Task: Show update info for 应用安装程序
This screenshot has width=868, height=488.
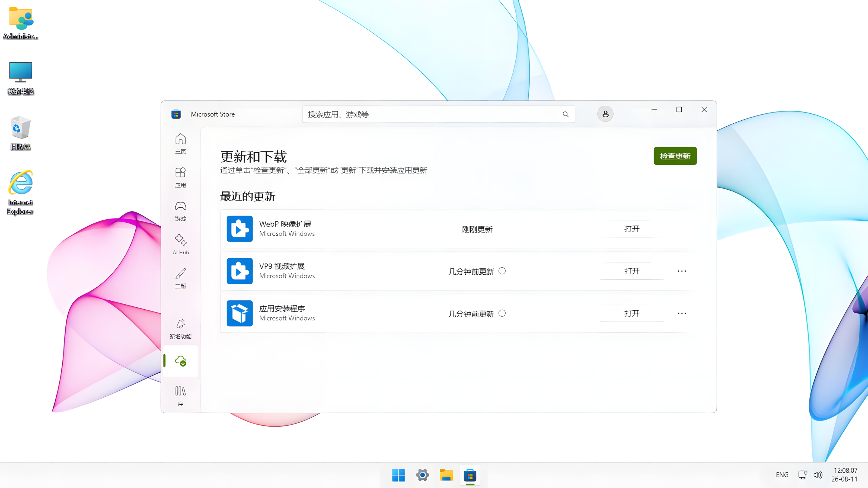Action: [x=502, y=313]
